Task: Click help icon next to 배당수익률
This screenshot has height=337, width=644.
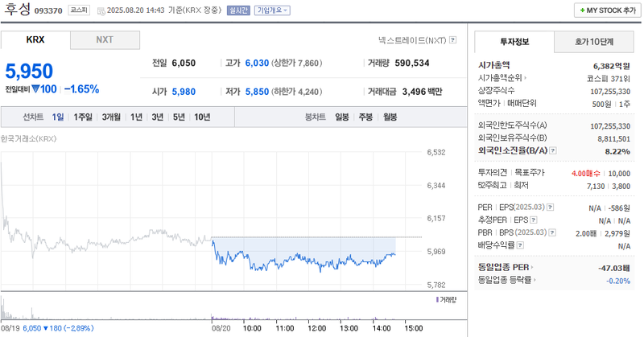Action: (x=520, y=245)
